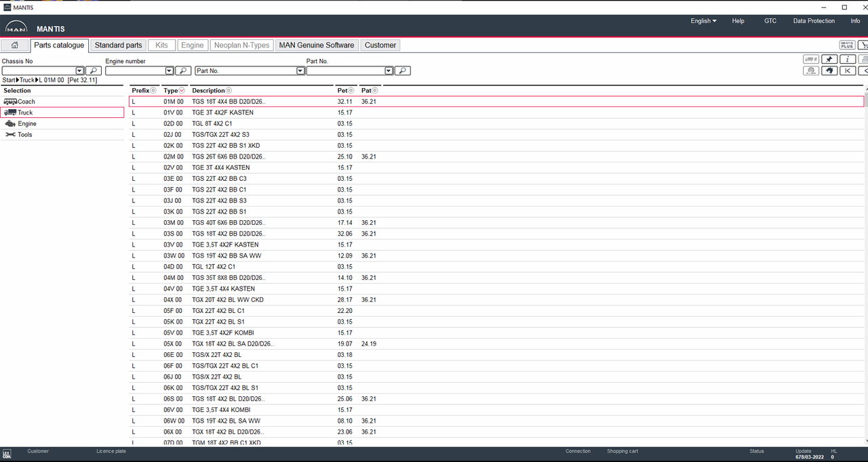Select row 02K 00 TGS 22T 4X2 BB S1 XKD
The height and width of the screenshot is (462, 868).
[x=496, y=146]
